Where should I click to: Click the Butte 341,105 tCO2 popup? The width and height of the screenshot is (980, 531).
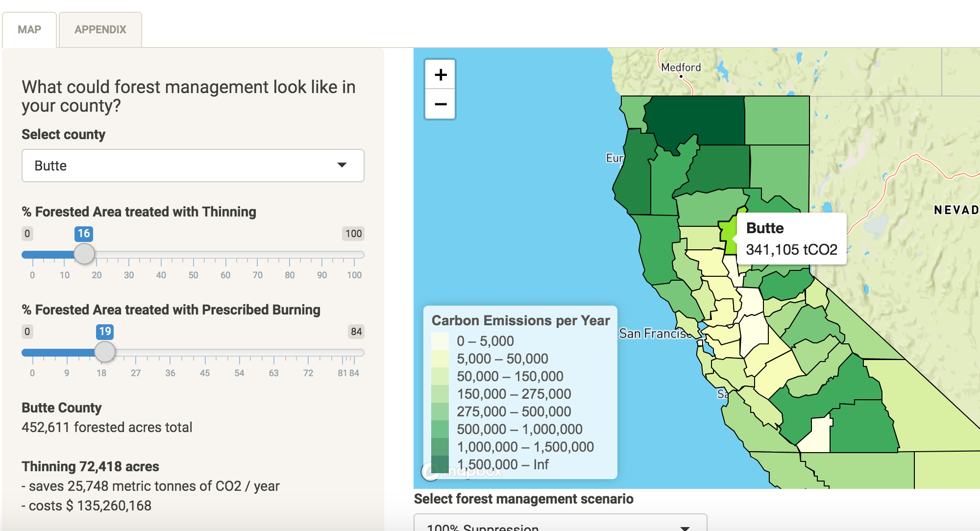click(791, 239)
